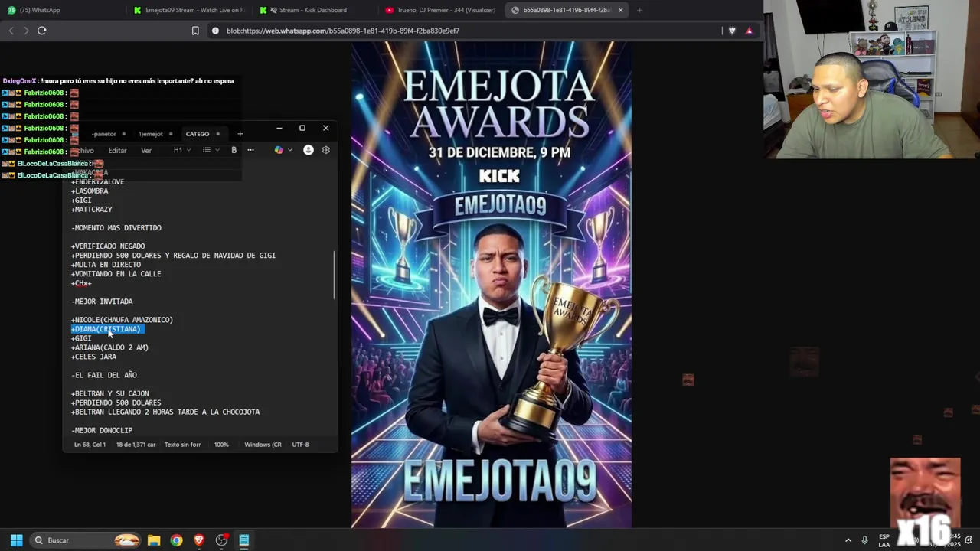Switch to the Emejota09 Stream Kick tab
This screenshot has width=980, height=551.
coord(189,10)
